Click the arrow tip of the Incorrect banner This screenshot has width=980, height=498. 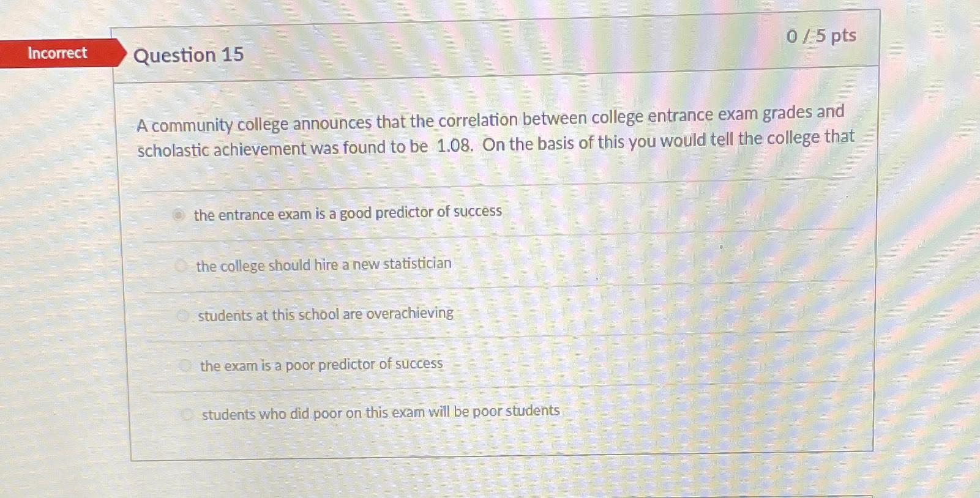coord(122,54)
